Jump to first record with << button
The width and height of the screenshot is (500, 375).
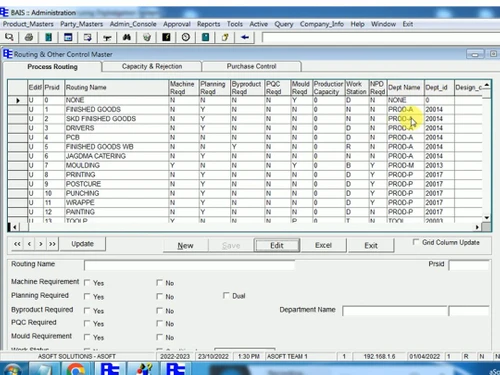[x=17, y=244]
